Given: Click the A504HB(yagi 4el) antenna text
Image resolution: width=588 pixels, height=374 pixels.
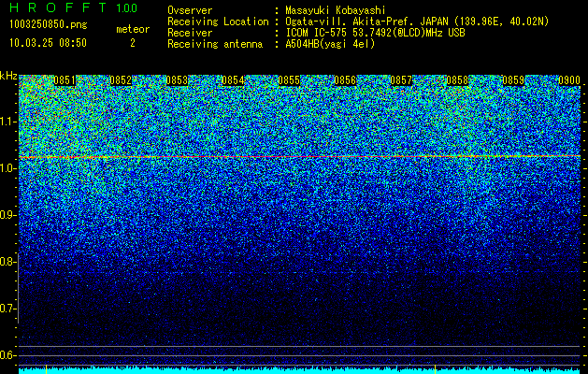Looking at the screenshot, I should (330, 44).
